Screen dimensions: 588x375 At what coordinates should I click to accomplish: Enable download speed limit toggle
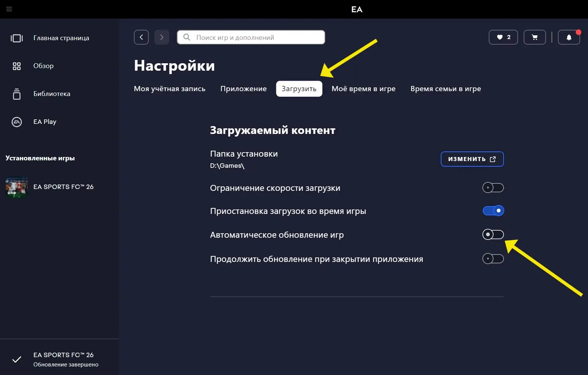(x=493, y=187)
